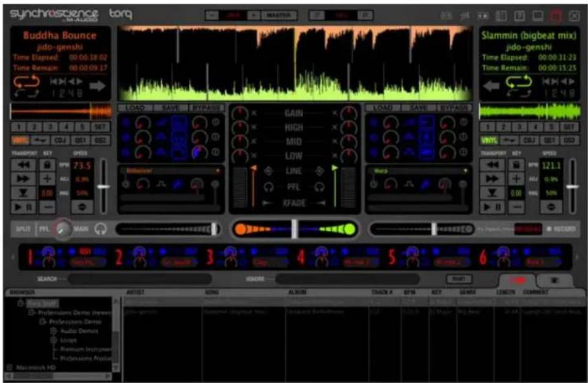Select CDJ mode on left deck

(60, 141)
